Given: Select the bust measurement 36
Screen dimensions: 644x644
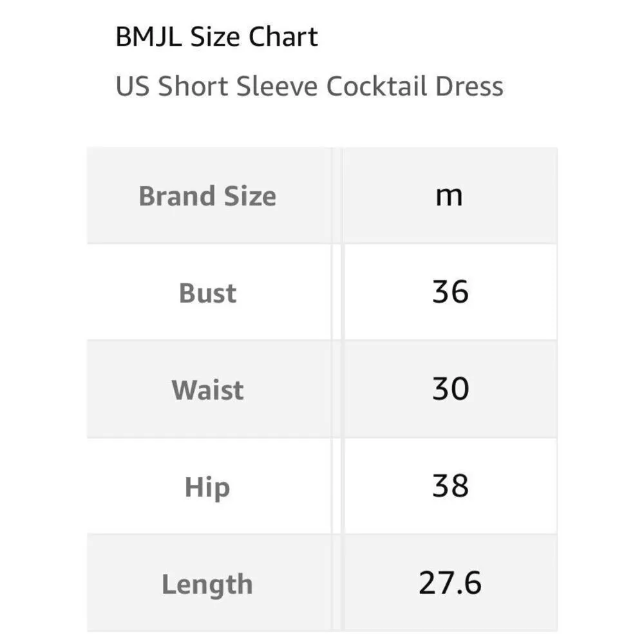Looking at the screenshot, I should pyautogui.click(x=450, y=292).
